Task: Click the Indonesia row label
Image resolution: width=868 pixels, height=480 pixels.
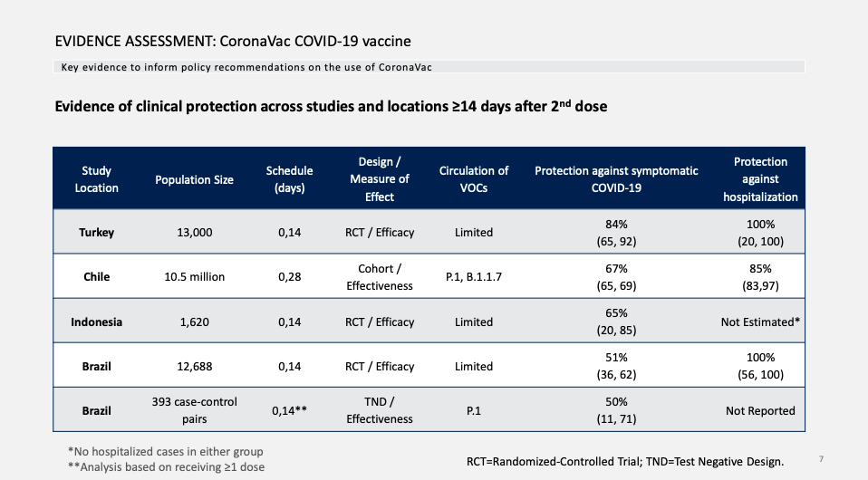Action: [x=97, y=322]
